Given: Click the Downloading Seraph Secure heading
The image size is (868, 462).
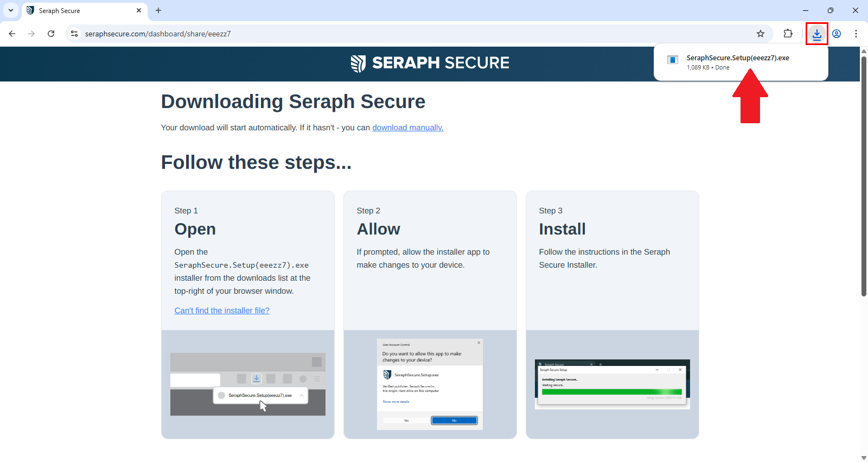Looking at the screenshot, I should pyautogui.click(x=293, y=102).
